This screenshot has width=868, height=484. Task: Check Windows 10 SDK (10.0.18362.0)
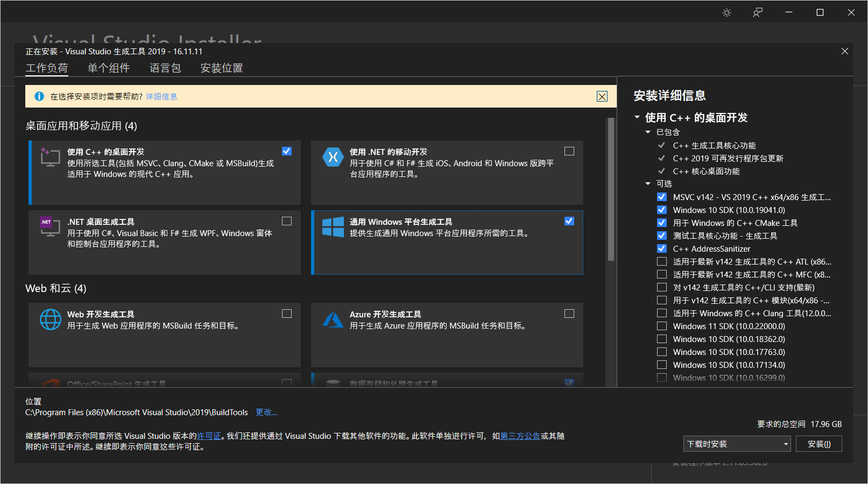[x=662, y=339]
